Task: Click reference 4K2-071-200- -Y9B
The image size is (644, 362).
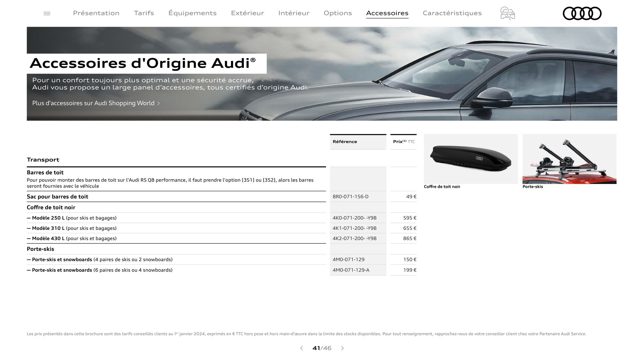Action: point(354,238)
